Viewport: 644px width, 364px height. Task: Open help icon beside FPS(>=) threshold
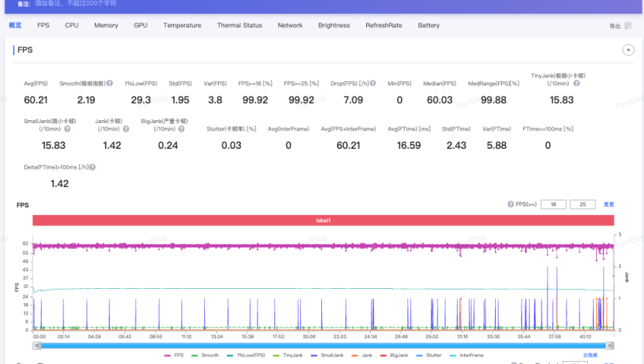pyautogui.click(x=511, y=204)
